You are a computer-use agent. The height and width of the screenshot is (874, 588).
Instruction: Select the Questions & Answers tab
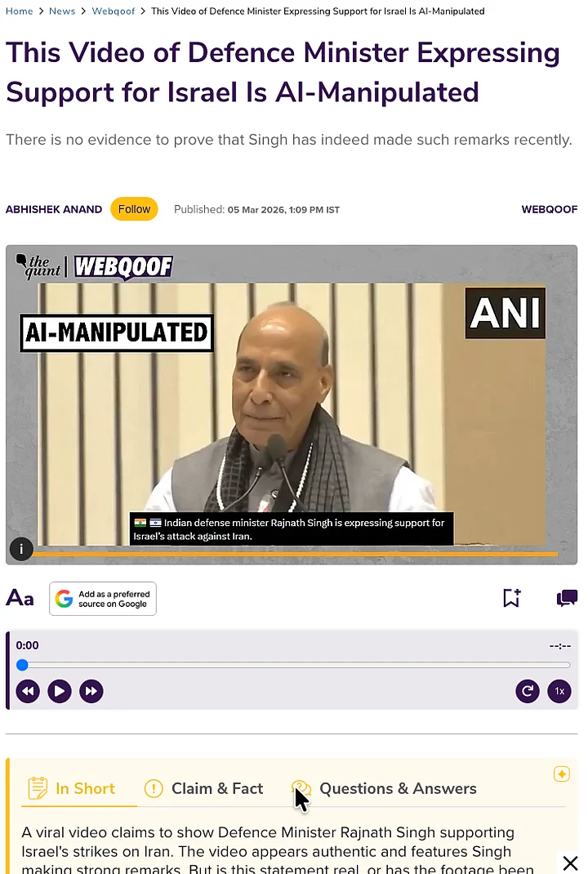(x=384, y=789)
